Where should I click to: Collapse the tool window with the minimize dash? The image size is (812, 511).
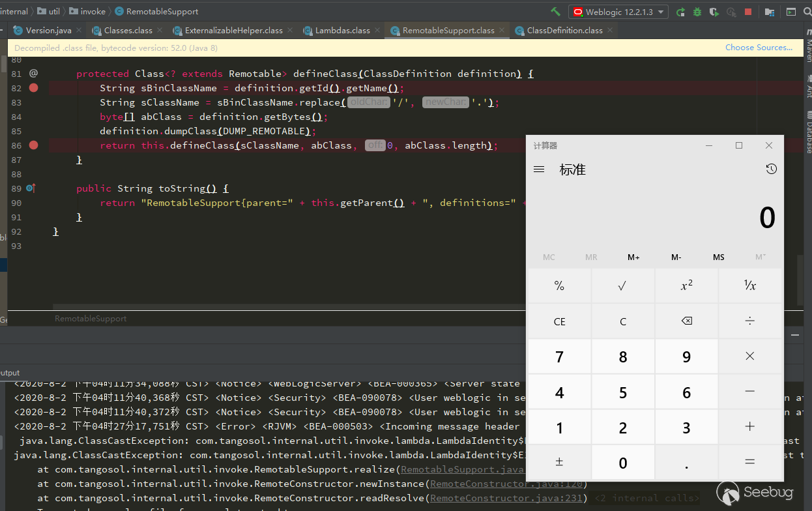795,335
